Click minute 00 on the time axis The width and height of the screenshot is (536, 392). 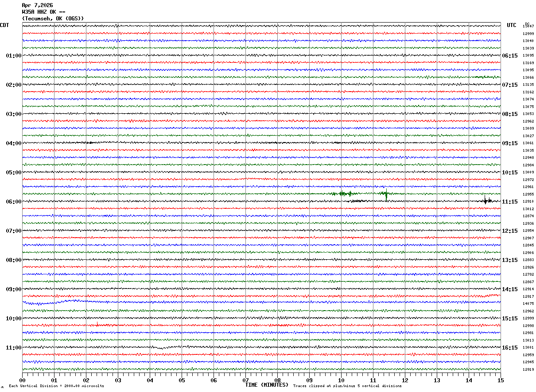click(22, 380)
